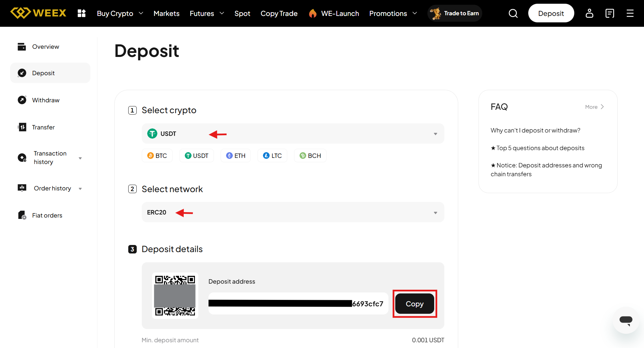This screenshot has height=348, width=644.
Task: Click the Trade to Earn banner
Action: (x=454, y=13)
